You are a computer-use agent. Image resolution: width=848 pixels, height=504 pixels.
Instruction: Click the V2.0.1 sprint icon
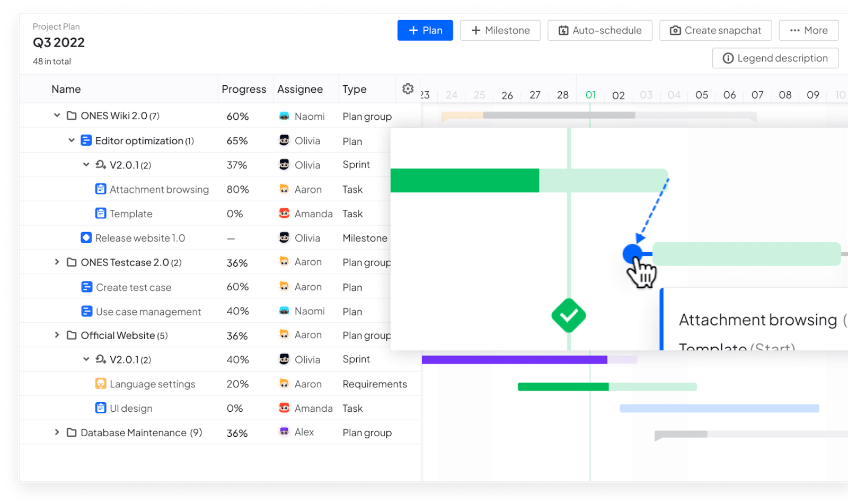click(x=100, y=165)
